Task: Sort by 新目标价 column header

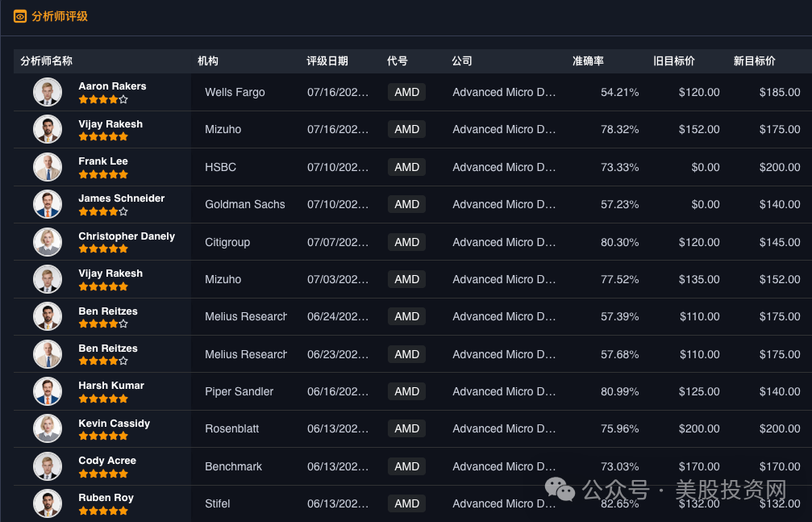Action: (x=755, y=61)
